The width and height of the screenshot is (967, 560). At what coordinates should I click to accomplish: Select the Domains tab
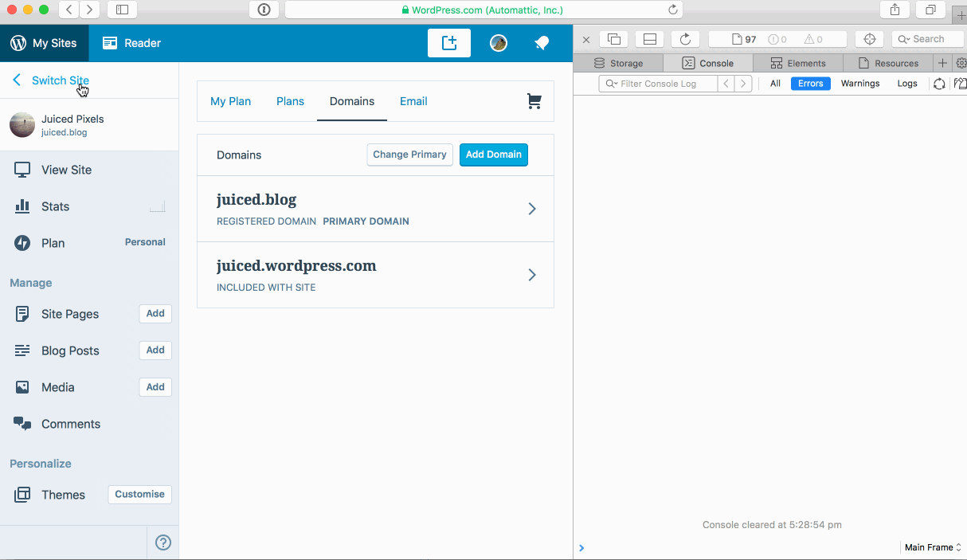pos(352,101)
